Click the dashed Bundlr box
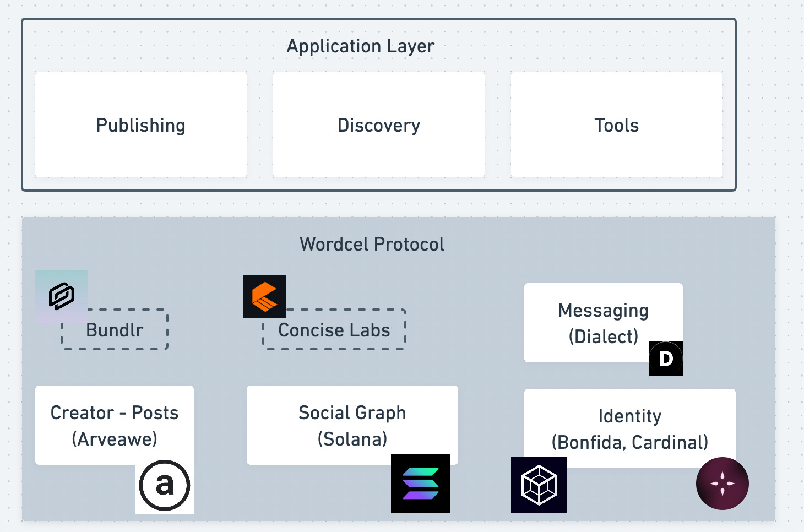Viewport: 804px width, 532px height. tap(115, 329)
